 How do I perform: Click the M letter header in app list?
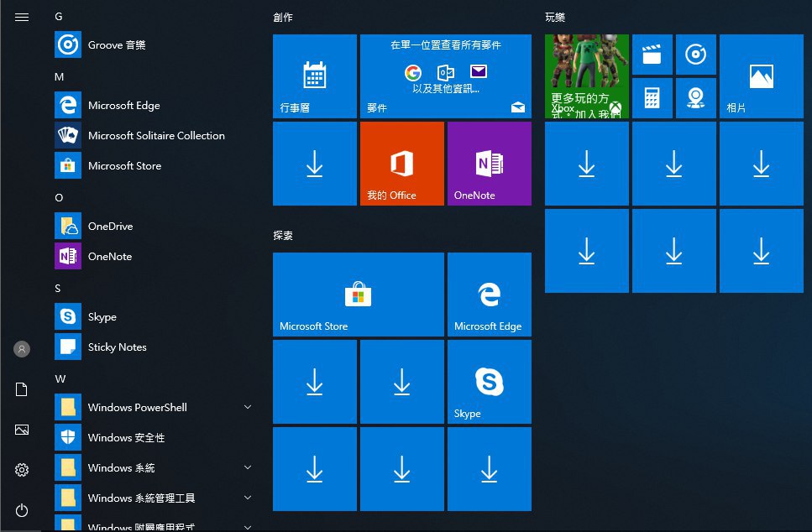click(x=59, y=77)
